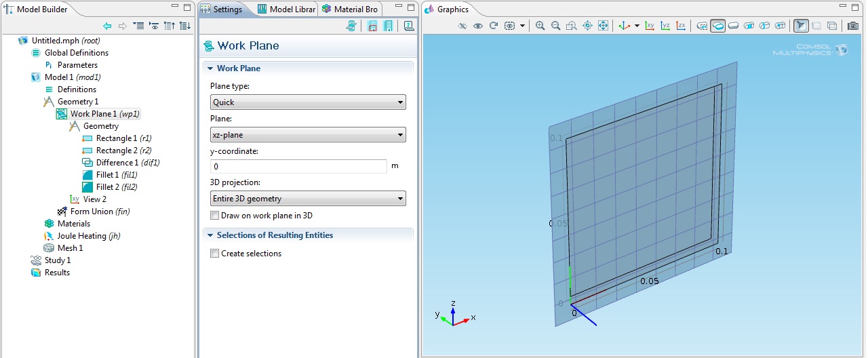Viewport: 868px width, 358px height.
Task: Tick the Create selections checkbox
Action: (x=215, y=254)
